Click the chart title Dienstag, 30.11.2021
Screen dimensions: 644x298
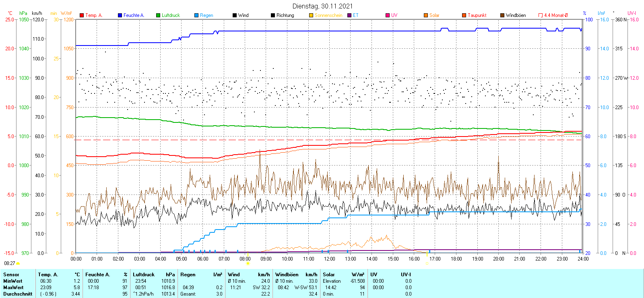click(322, 6)
